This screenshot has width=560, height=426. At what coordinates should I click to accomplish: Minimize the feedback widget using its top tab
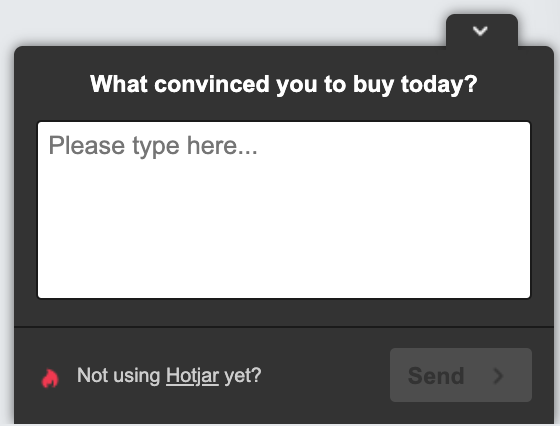(x=482, y=30)
